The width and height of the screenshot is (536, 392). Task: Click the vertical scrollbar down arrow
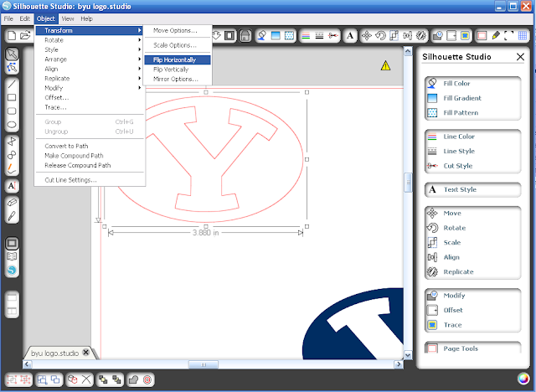point(408,355)
